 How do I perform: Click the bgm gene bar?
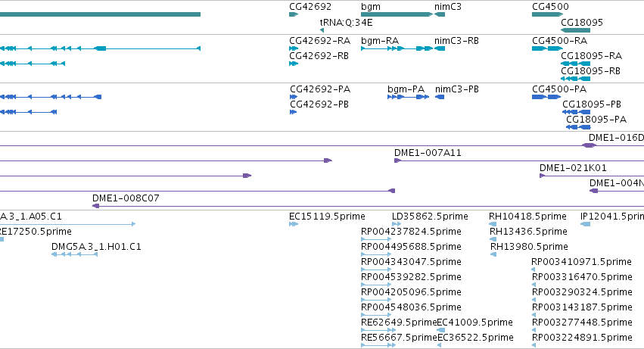(x=397, y=14)
